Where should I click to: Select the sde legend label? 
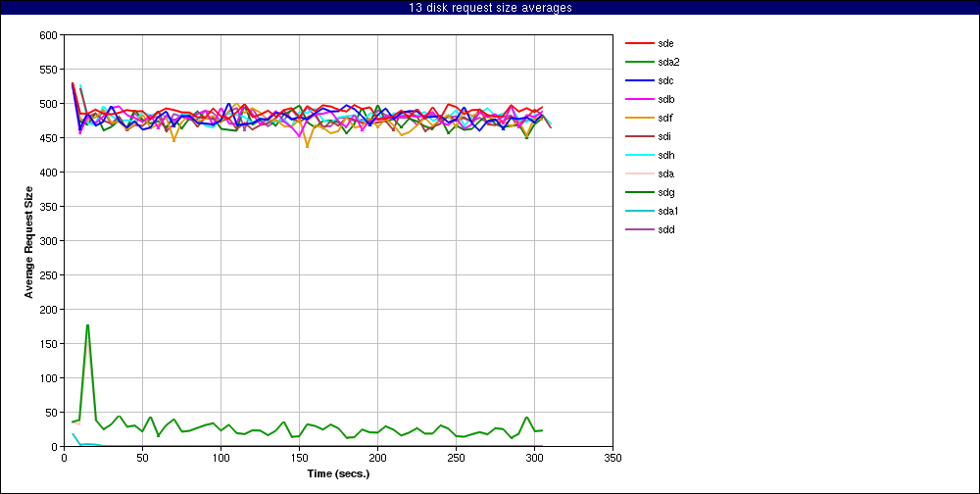pyautogui.click(x=665, y=43)
